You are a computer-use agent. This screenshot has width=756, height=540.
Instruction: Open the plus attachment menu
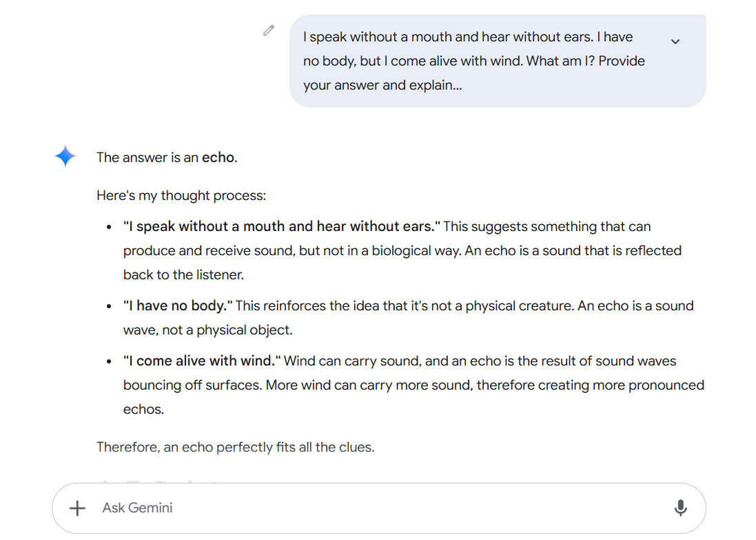tap(77, 508)
